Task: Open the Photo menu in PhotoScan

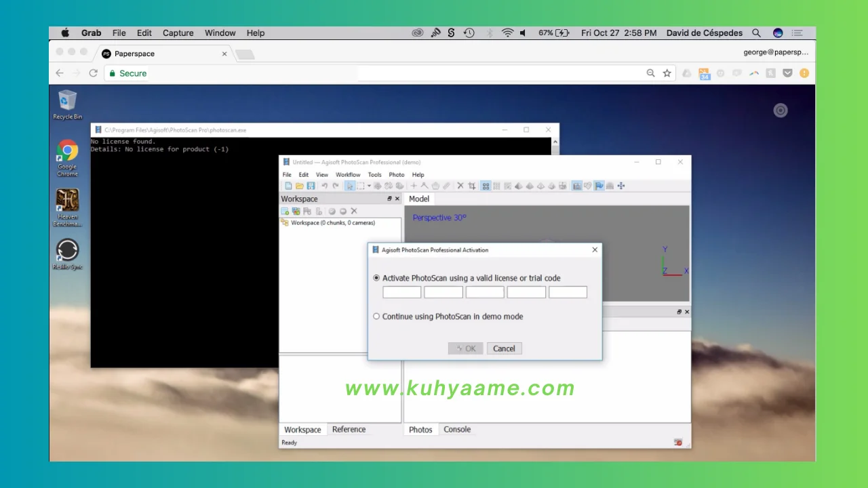Action: 397,174
